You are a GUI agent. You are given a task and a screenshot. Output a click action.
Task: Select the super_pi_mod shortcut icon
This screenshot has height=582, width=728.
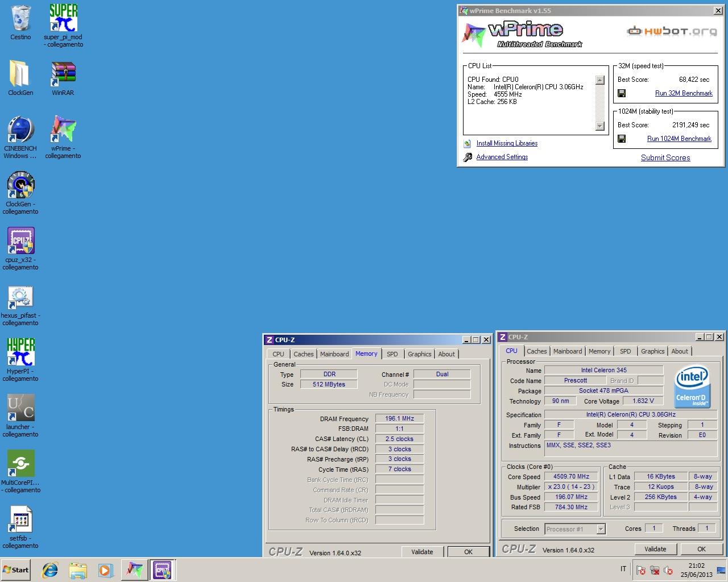(63, 26)
